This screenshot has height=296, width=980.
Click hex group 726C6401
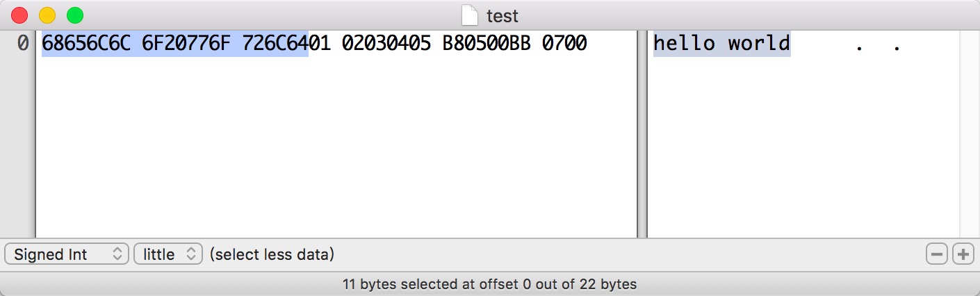286,44
